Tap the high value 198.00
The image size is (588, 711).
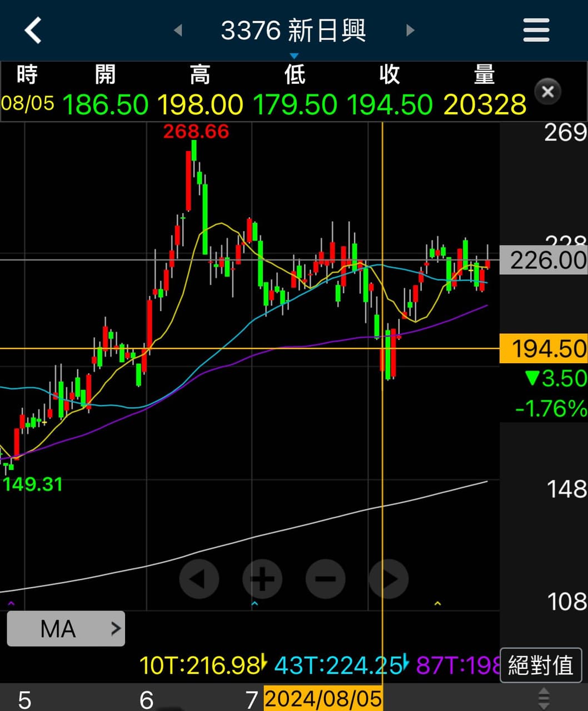click(x=200, y=104)
